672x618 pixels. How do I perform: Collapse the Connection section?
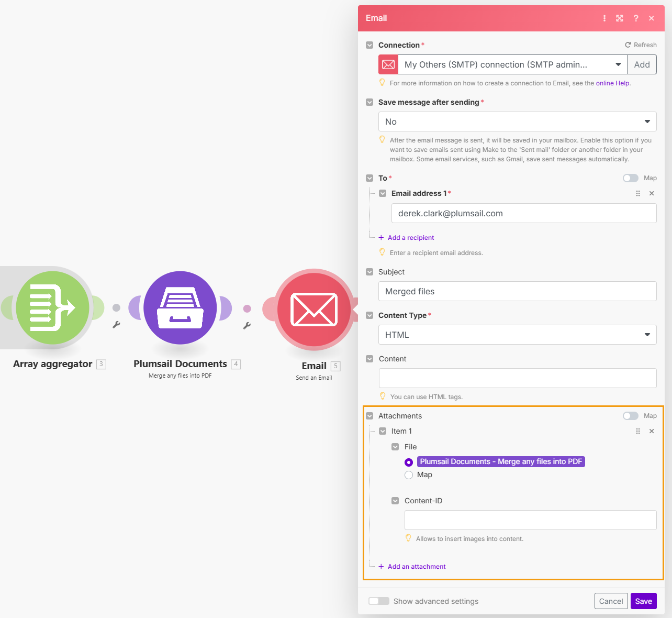click(369, 45)
